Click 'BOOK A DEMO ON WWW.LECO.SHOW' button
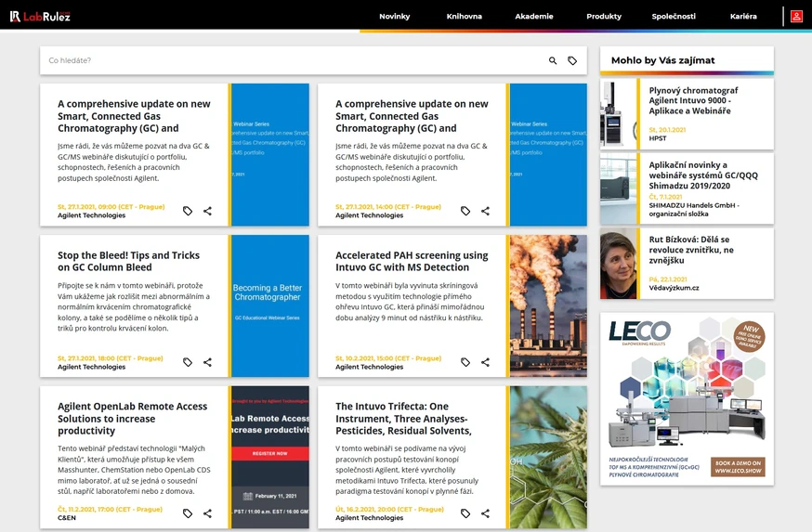This screenshot has width=812, height=532. [x=738, y=467]
